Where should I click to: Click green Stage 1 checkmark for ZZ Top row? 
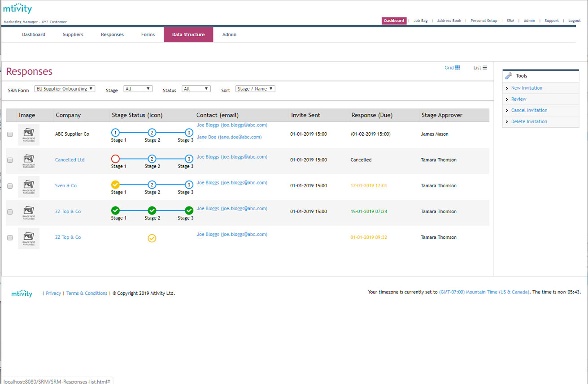click(115, 210)
